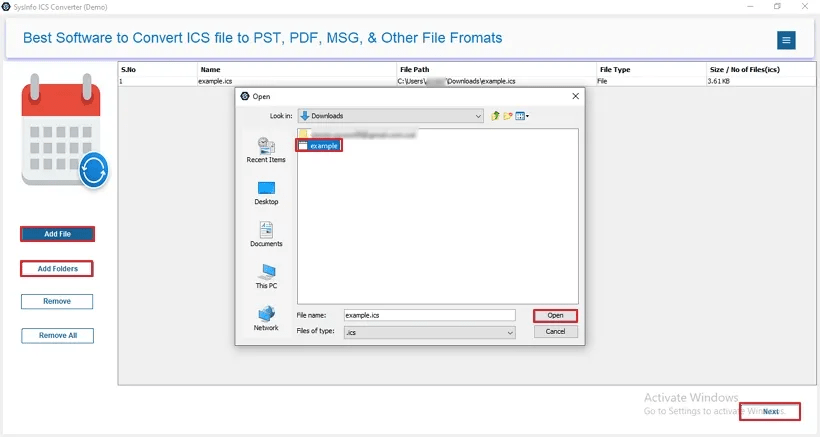Screen dimensions: 820x437
Task: Click the File type cell in row 1
Action: (x=651, y=81)
